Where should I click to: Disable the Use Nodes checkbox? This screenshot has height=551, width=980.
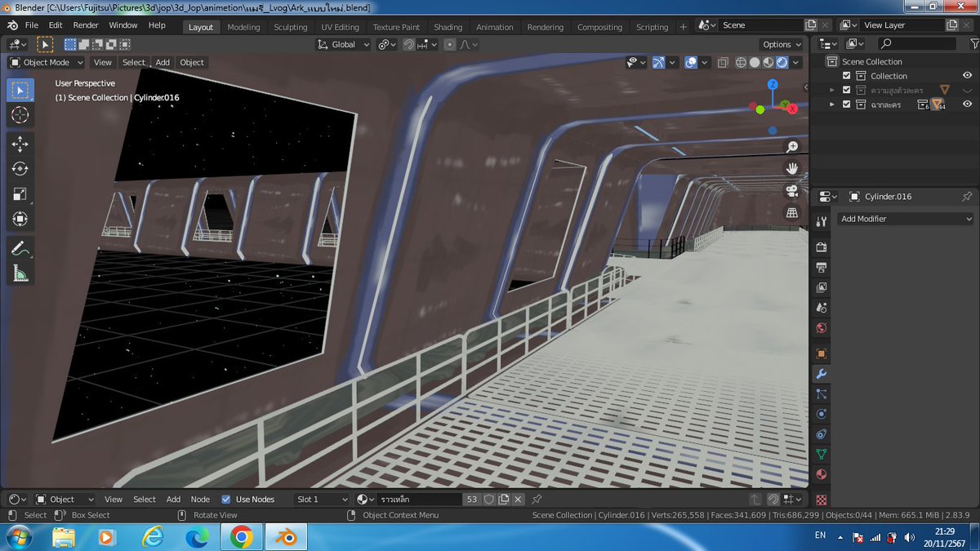226,499
